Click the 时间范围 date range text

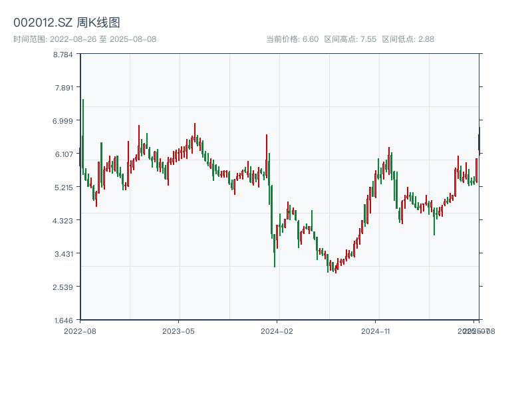pyautogui.click(x=85, y=39)
